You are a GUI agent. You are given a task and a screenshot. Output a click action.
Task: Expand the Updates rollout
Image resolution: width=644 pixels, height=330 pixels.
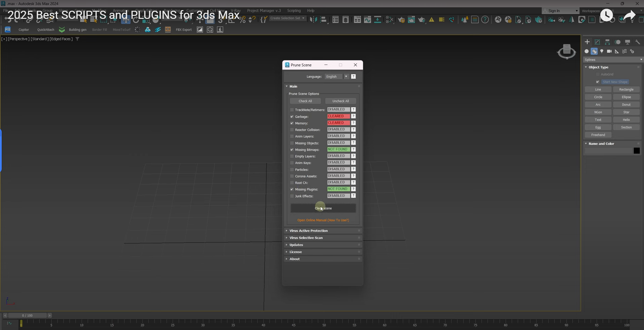pos(322,245)
